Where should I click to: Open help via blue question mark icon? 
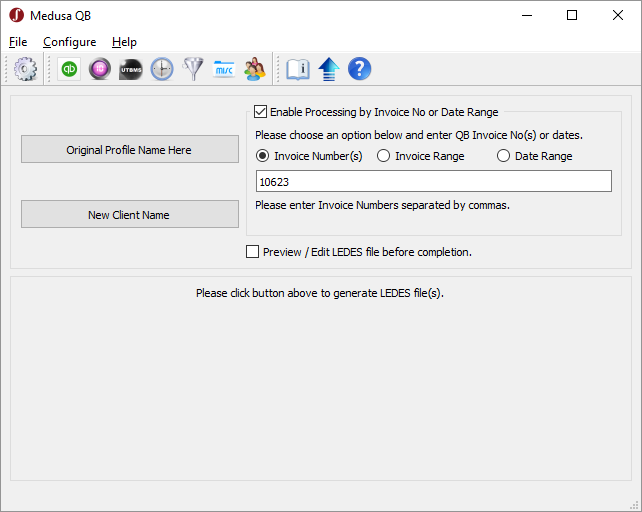(359, 69)
